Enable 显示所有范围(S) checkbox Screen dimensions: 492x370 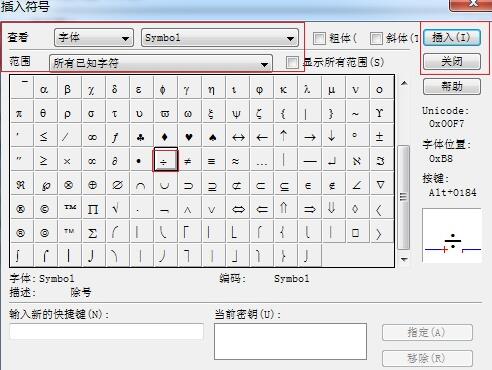tap(292, 62)
